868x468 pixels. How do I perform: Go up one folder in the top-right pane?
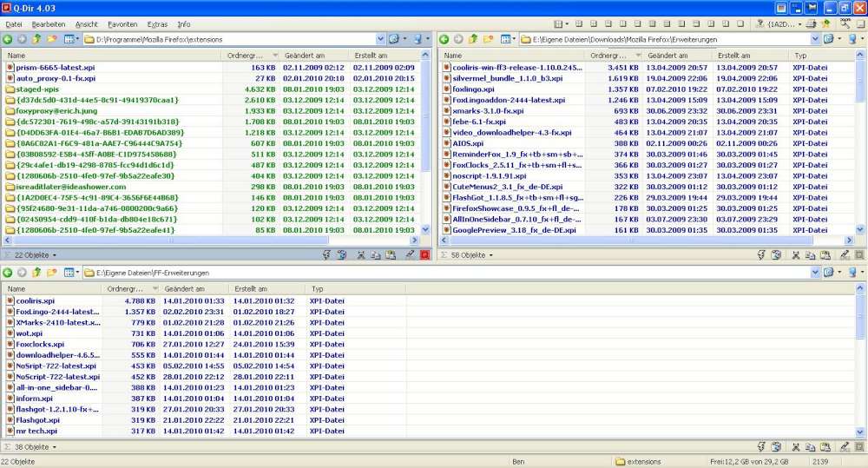click(472, 39)
